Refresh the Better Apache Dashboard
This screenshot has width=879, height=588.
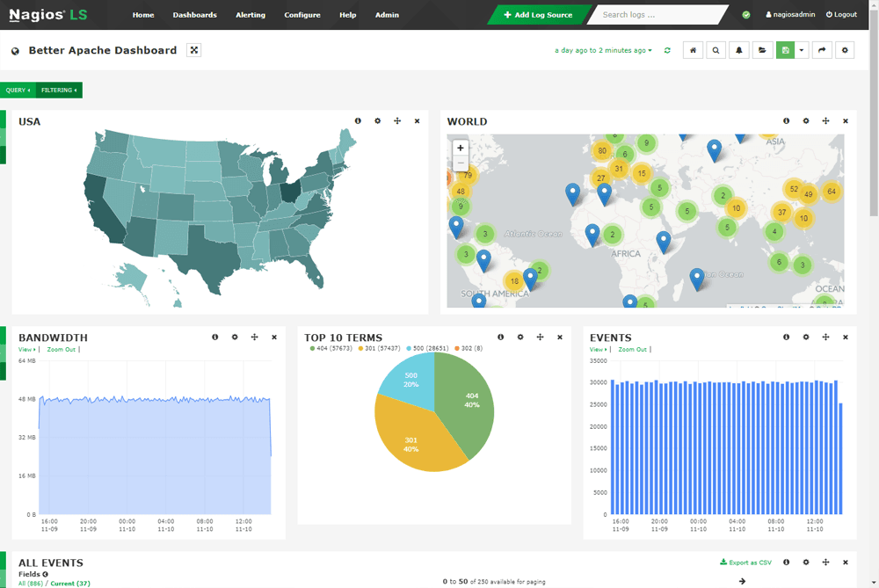(x=667, y=50)
